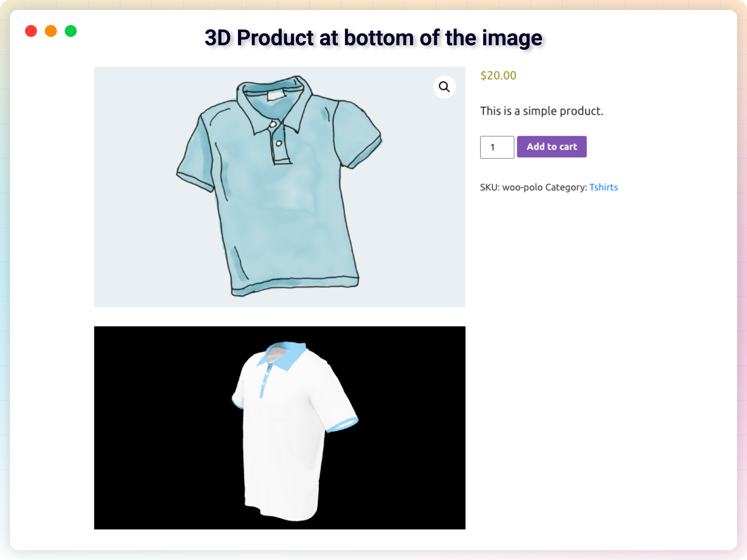Open the Tshirts category link
Viewport: 747px width, 560px height.
pyautogui.click(x=604, y=187)
